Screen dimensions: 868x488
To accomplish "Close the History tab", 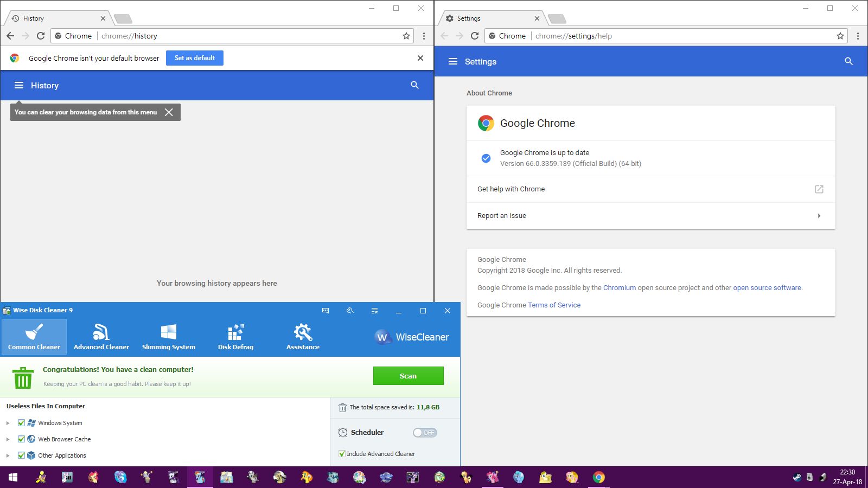I will click(x=103, y=18).
